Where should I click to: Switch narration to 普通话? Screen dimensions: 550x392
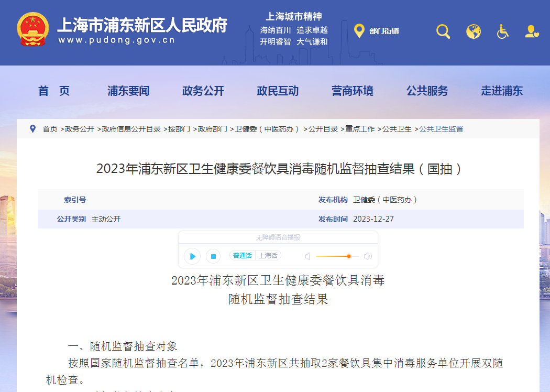243,256
